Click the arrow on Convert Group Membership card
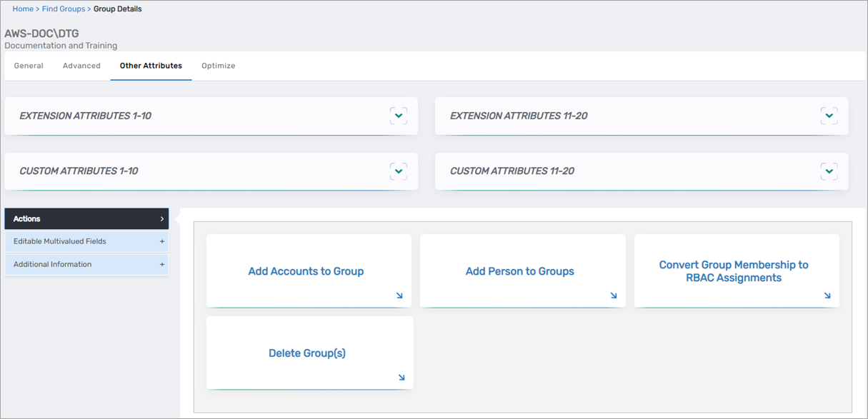The width and height of the screenshot is (868, 419). coord(827,295)
